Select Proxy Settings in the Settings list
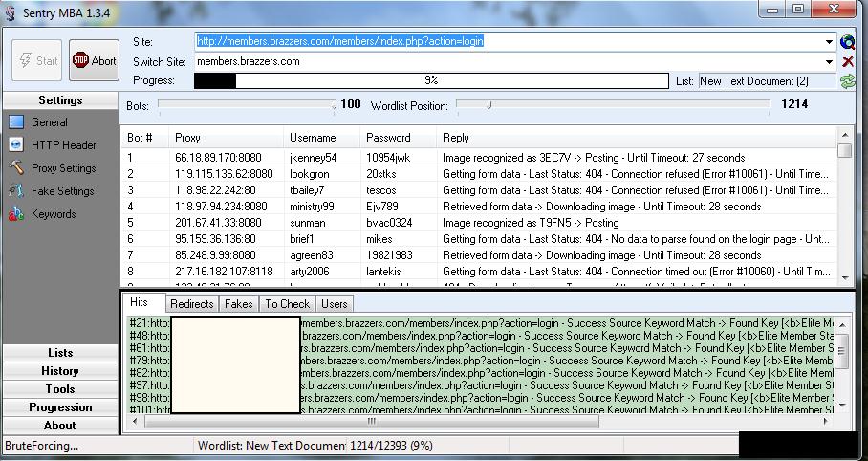Image resolution: width=868 pixels, height=461 pixels. tap(64, 168)
